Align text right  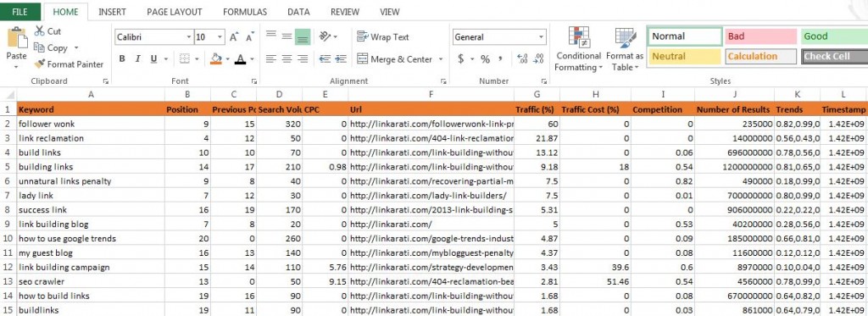[303, 58]
